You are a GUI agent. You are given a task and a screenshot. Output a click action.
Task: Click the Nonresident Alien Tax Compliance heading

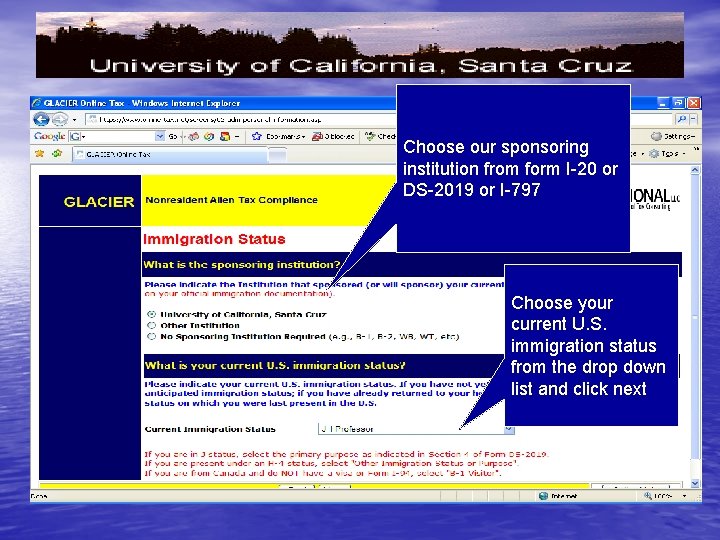click(231, 200)
